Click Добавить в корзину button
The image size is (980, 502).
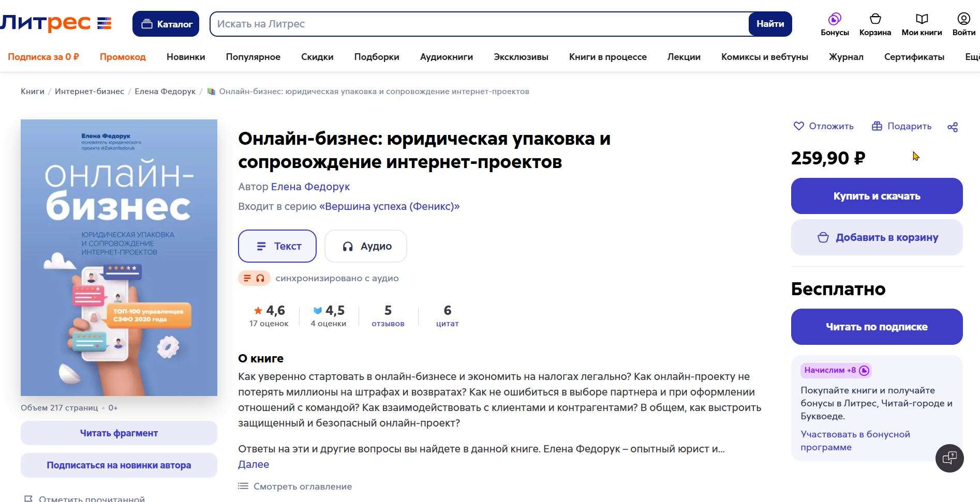coord(877,237)
